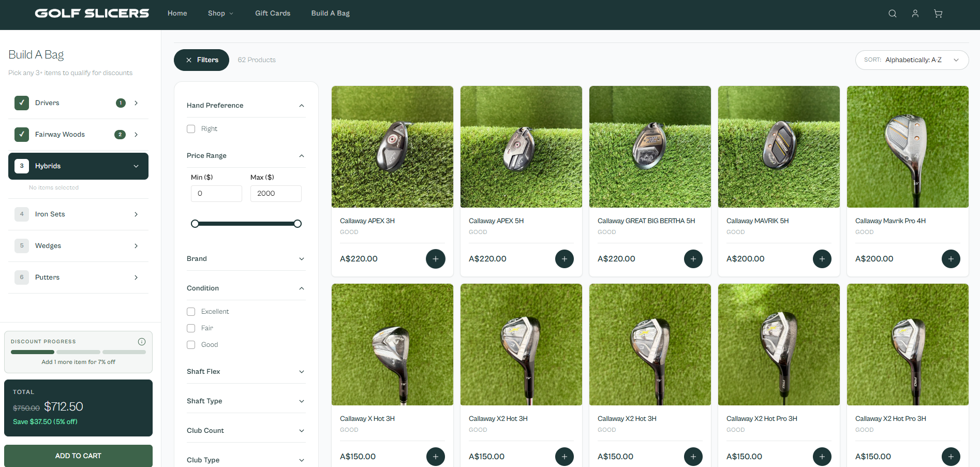Image resolution: width=980 pixels, height=467 pixels.
Task: Open the search icon in header
Action: click(893, 13)
